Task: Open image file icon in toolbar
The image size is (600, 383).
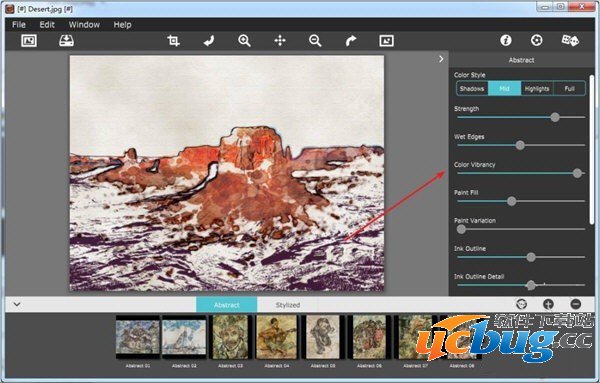Action: click(29, 41)
